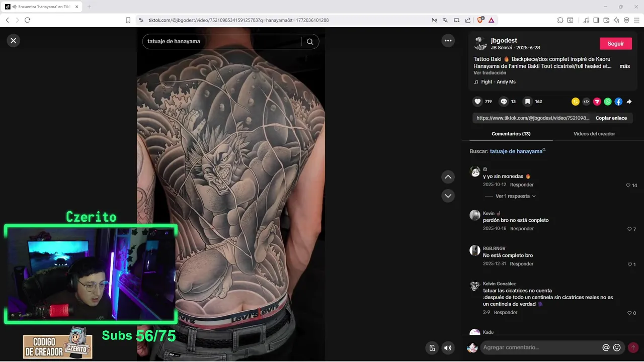Image resolution: width=644 pixels, height=362 pixels.
Task: Like the video with the heart icon
Action: [478, 102]
